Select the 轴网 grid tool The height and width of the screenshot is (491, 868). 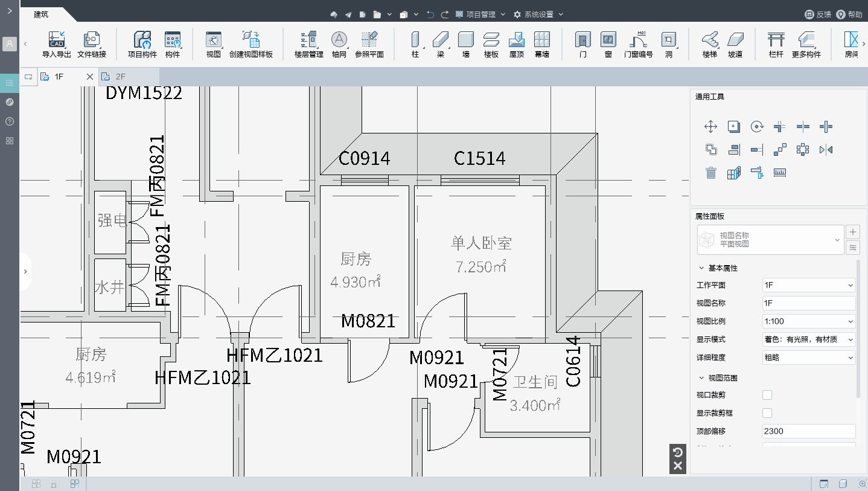click(x=339, y=45)
